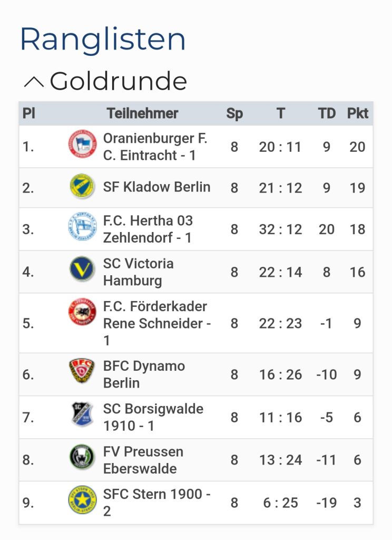The height and width of the screenshot is (540, 392).
Task: Click the SFC Stern 1900 star logo
Action: (x=82, y=500)
